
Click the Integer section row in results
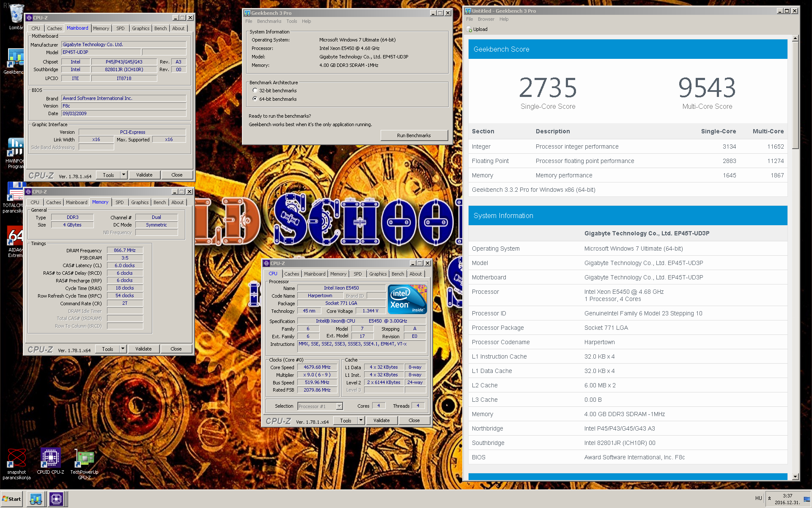click(628, 146)
